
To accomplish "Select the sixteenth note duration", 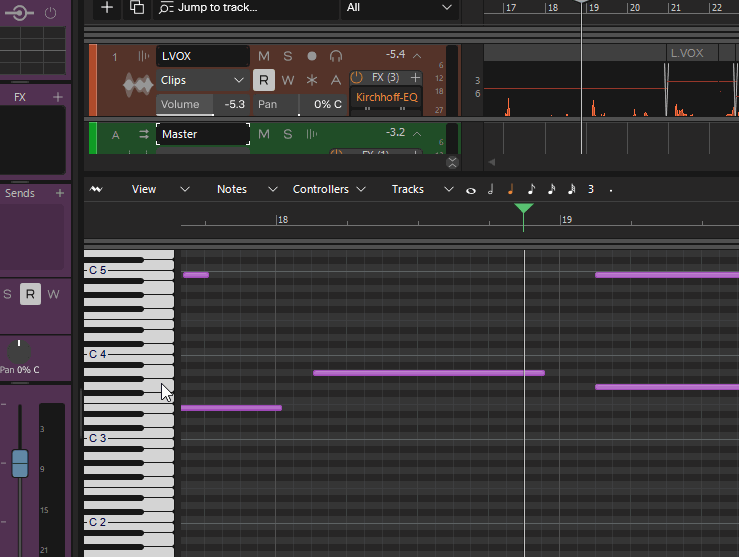I will tap(551, 189).
